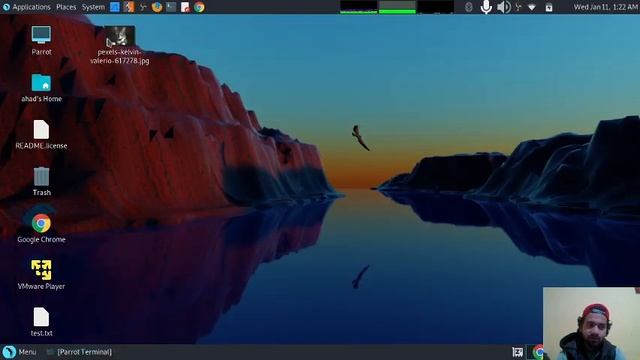Open the document-with-red-badge launcher in top panel

185,7
